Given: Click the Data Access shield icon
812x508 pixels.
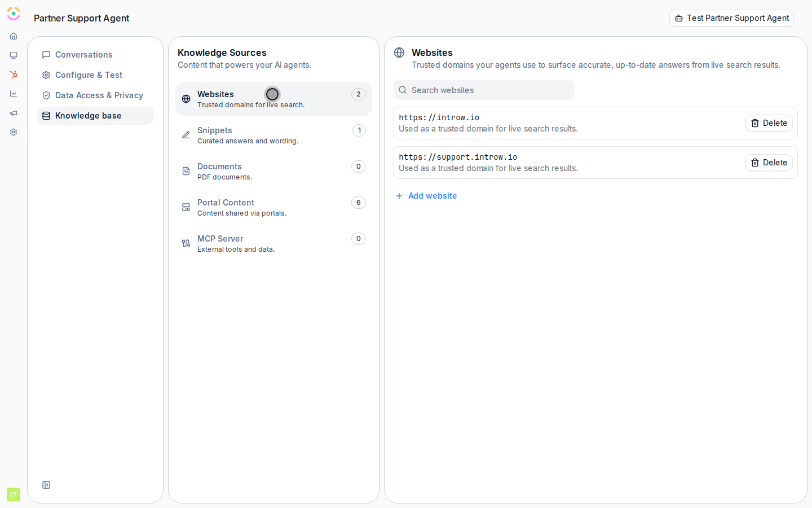Looking at the screenshot, I should point(46,95).
